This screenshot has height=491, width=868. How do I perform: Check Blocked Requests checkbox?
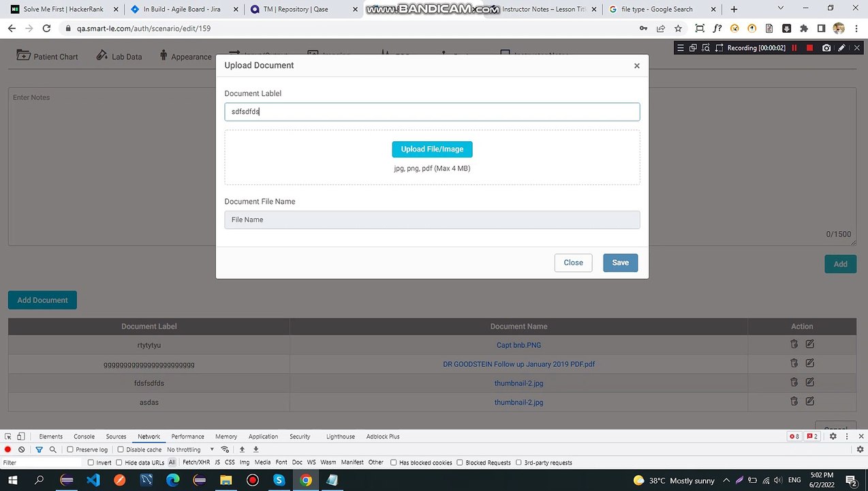[460, 462]
